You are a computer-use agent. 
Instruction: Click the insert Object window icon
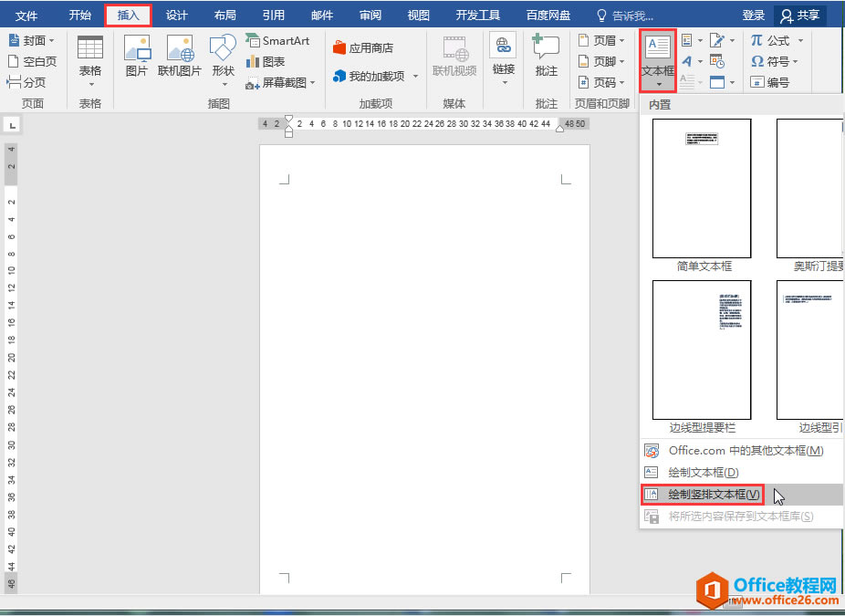click(716, 82)
